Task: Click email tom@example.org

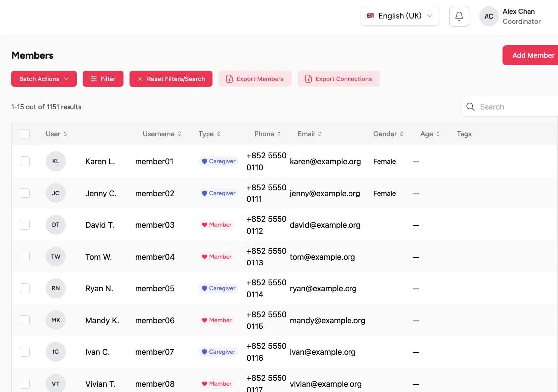Action: [x=322, y=257]
